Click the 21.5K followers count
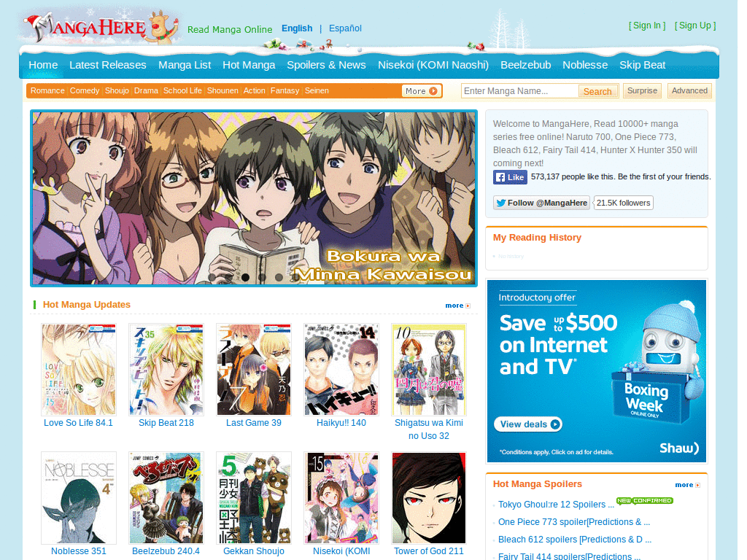The width and height of the screenshot is (747, 560). [x=623, y=203]
